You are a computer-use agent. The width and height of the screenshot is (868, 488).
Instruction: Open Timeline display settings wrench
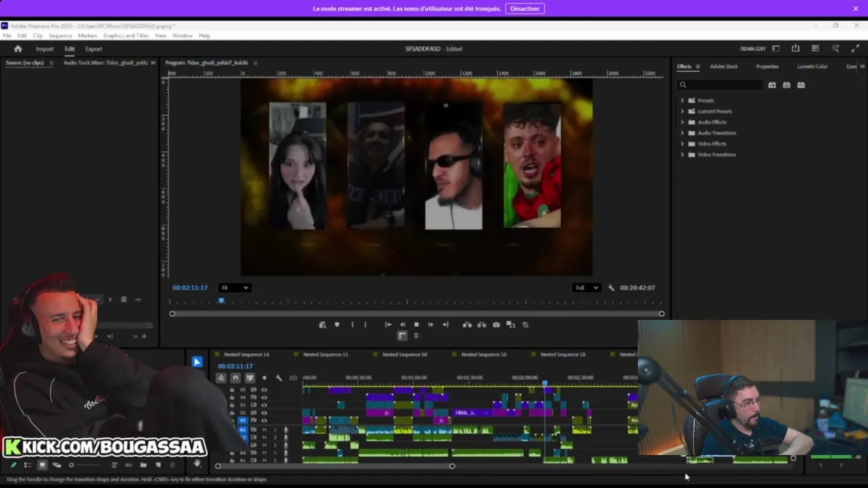tap(279, 378)
